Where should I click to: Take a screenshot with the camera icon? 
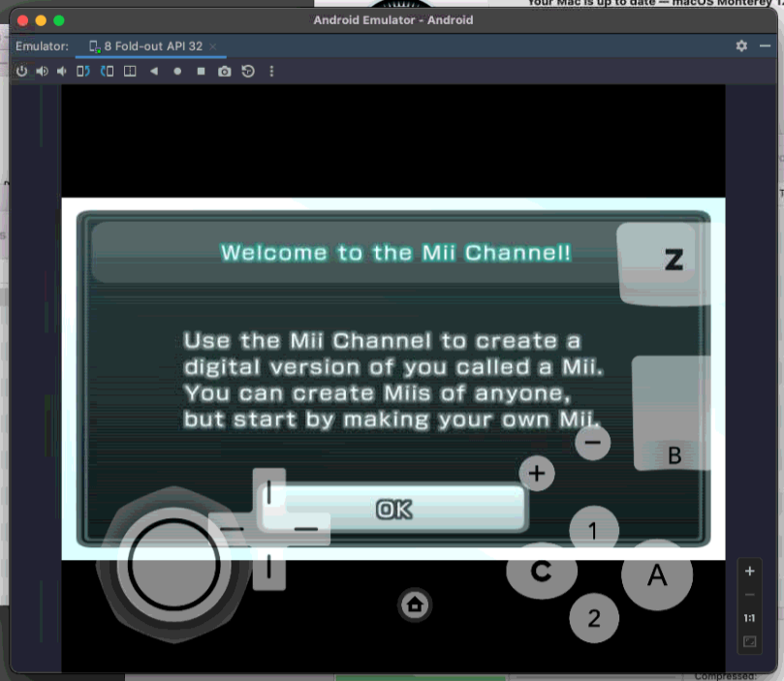tap(225, 71)
